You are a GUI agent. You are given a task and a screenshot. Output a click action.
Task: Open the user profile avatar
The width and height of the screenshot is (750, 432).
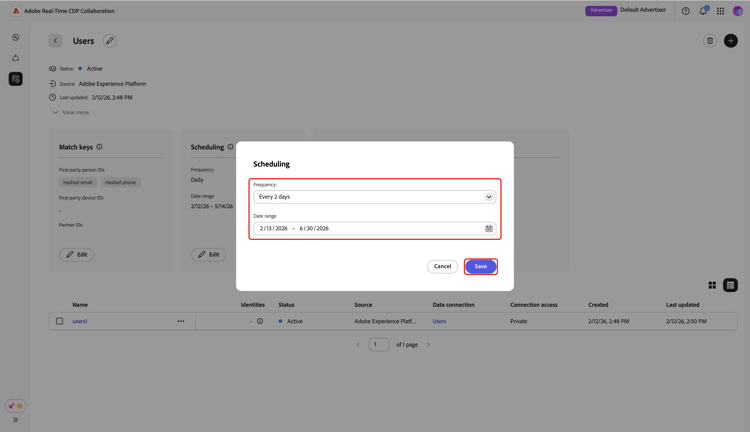click(x=738, y=11)
